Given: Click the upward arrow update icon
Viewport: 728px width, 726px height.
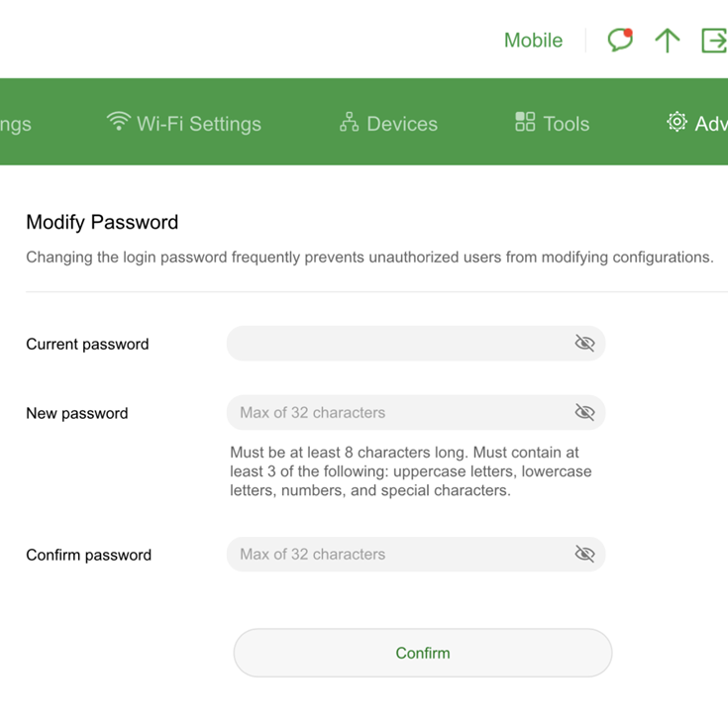Looking at the screenshot, I should [x=668, y=40].
